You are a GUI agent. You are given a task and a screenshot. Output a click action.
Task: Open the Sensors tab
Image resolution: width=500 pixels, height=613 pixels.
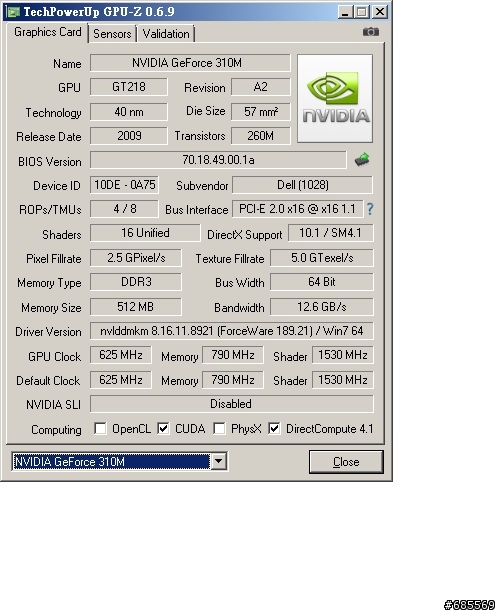112,34
